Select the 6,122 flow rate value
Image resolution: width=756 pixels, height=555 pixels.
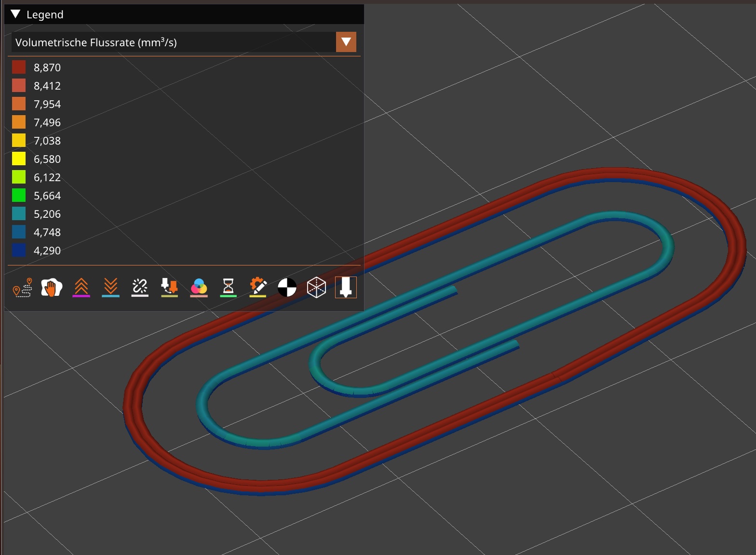pyautogui.click(x=47, y=177)
